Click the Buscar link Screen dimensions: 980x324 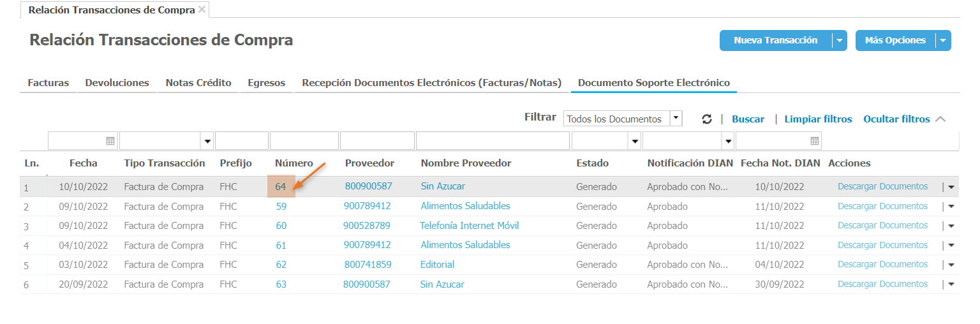pyautogui.click(x=748, y=119)
